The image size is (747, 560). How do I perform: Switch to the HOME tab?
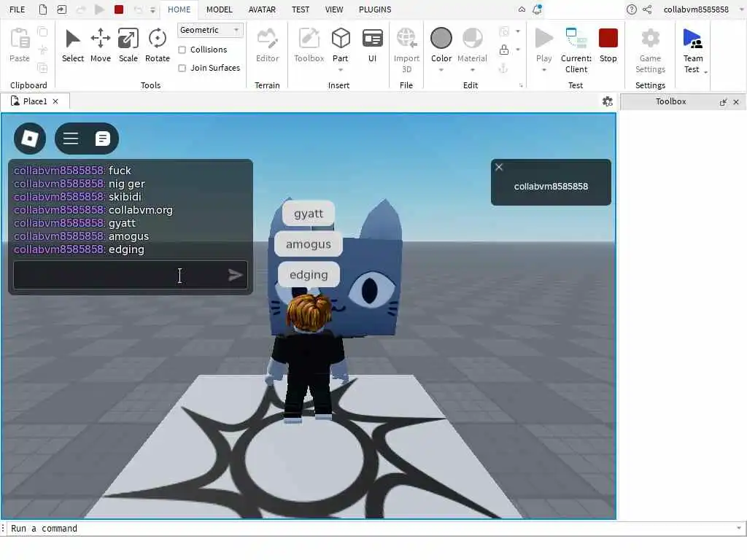click(179, 9)
